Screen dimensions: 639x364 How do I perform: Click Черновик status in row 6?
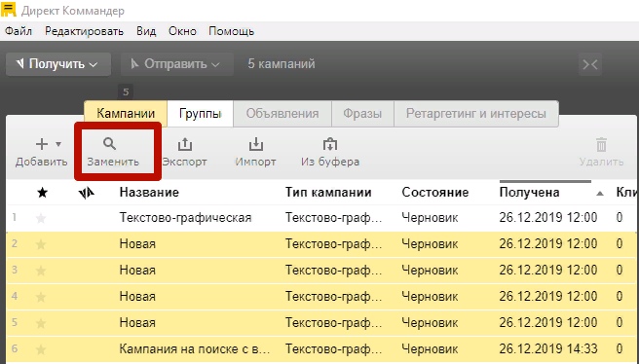click(x=430, y=349)
